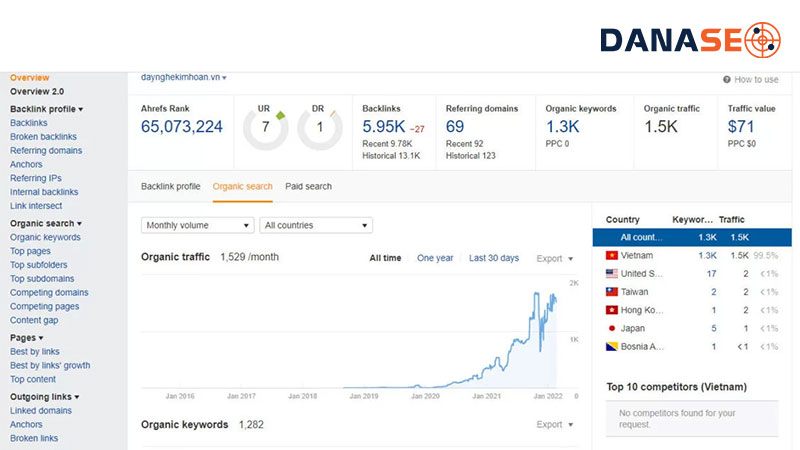Open Top pages in the sidebar
Image resolution: width=800 pixels, height=450 pixels.
click(x=30, y=251)
